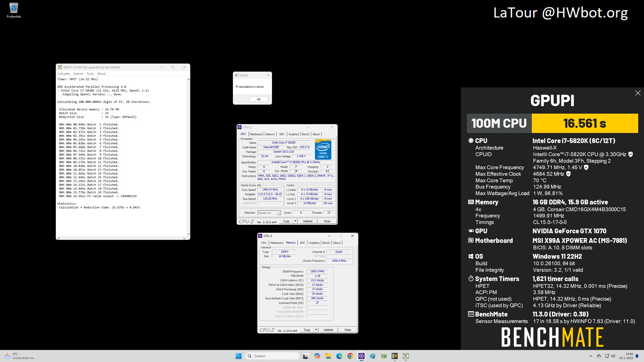Click Validate in CPU-Z memory window
This screenshot has width=644, height=362.
328,330
